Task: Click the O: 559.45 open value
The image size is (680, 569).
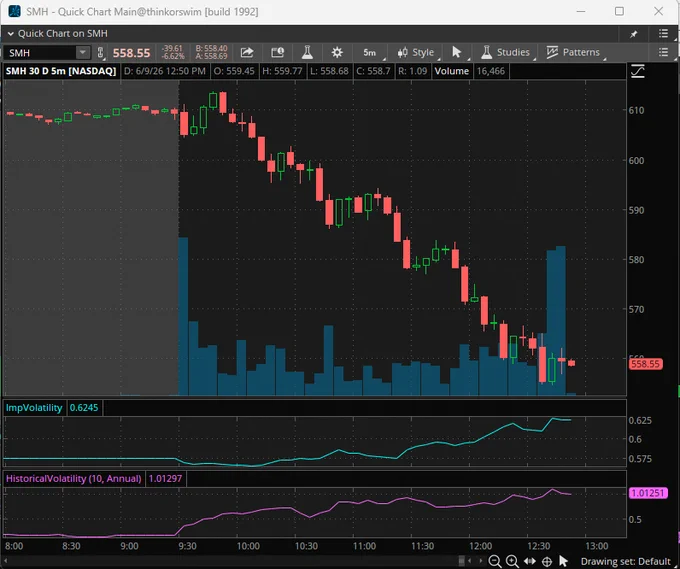Action: click(234, 71)
